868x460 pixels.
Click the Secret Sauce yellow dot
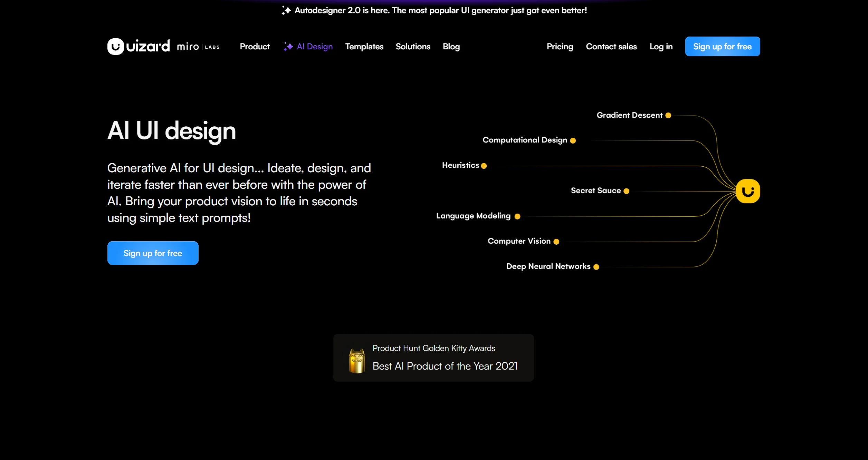(x=626, y=191)
